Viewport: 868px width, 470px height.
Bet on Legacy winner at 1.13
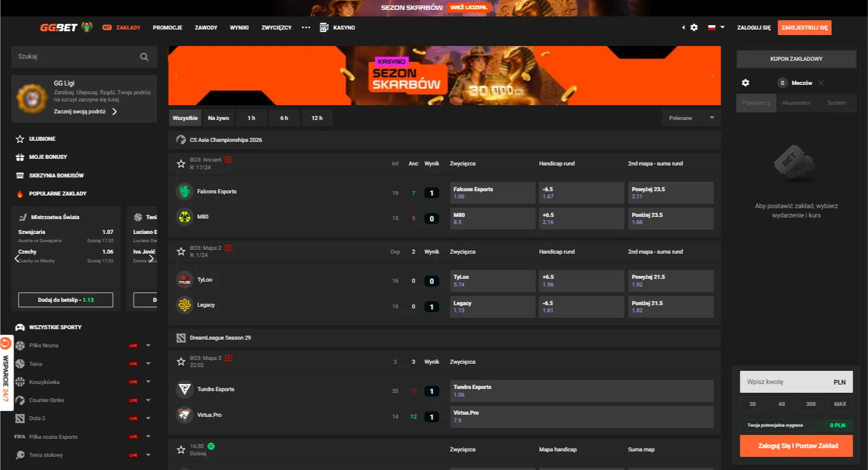[x=493, y=307]
